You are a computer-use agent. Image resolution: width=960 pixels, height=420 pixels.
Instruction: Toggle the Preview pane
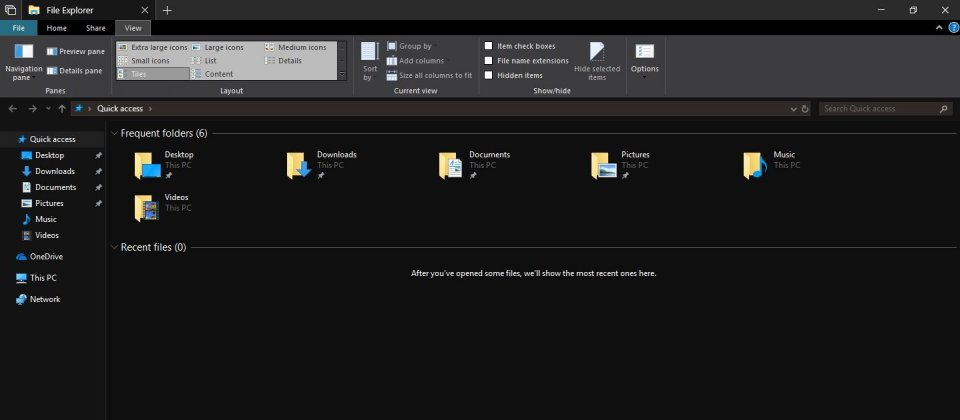(x=76, y=51)
